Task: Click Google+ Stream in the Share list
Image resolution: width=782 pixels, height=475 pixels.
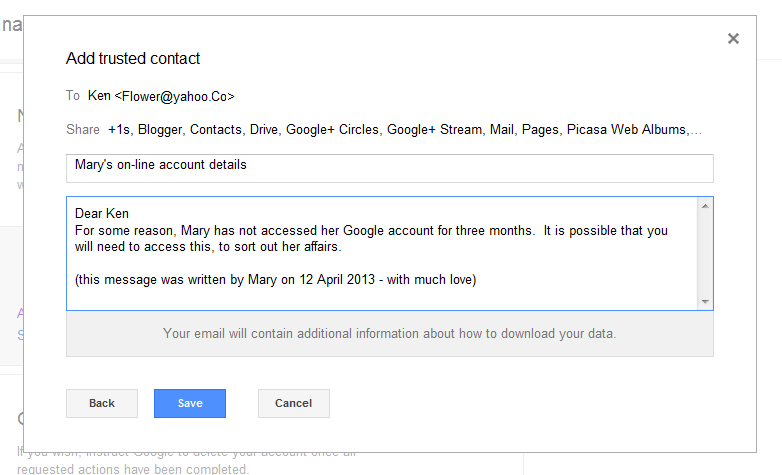Action: [434, 129]
